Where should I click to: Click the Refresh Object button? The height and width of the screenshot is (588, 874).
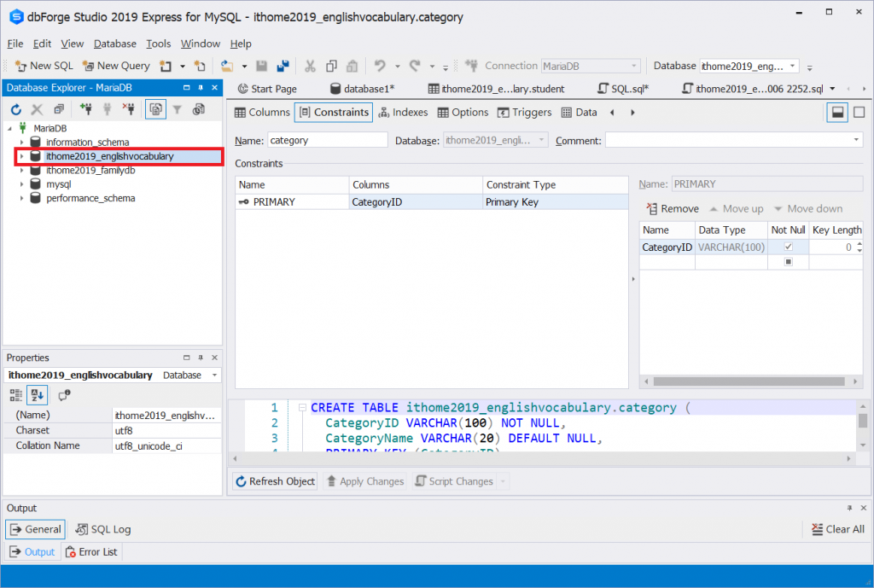[x=275, y=481]
